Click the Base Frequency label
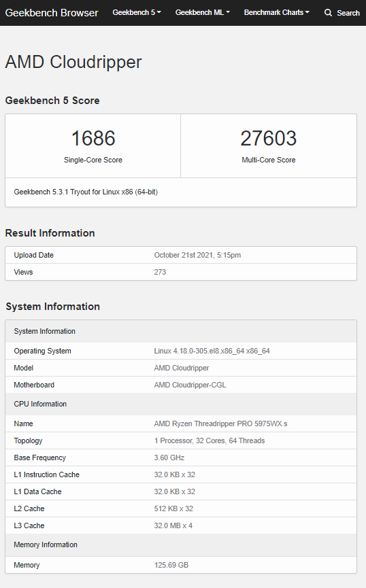The width and height of the screenshot is (366, 588). pyautogui.click(x=39, y=457)
